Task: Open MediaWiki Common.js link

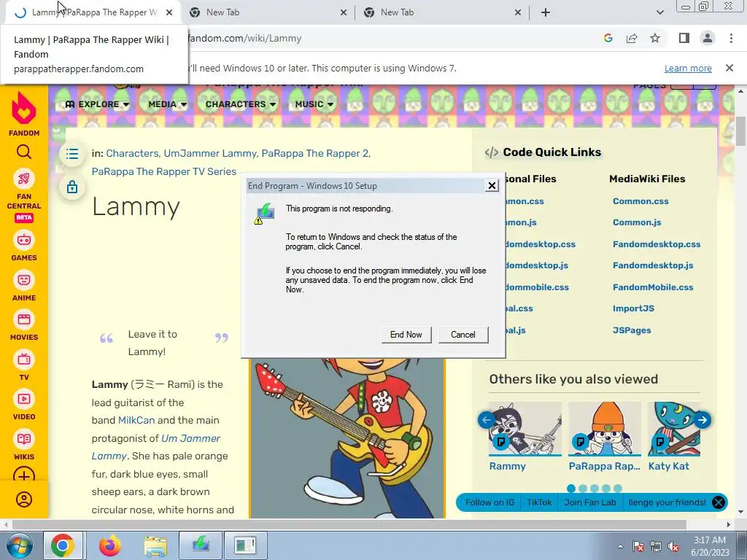Action: [x=637, y=222]
